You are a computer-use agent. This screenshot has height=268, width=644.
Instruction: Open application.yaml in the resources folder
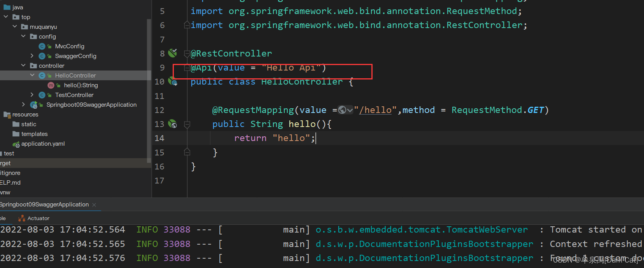tap(43, 144)
